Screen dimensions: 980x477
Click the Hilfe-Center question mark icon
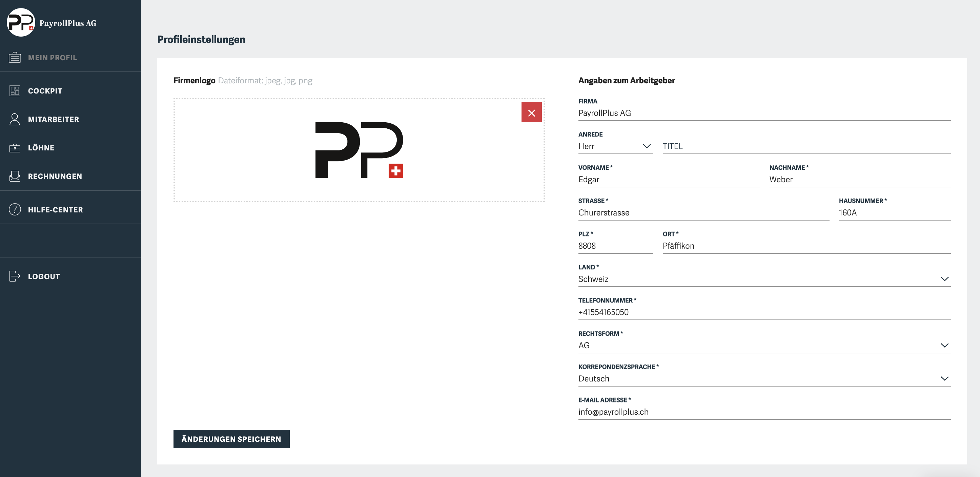coord(15,210)
